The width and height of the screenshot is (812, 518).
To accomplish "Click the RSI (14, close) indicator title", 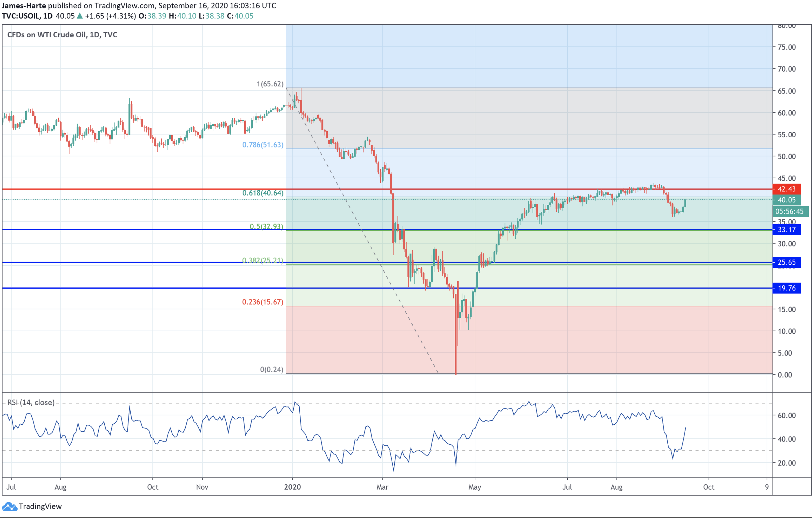I will (31, 402).
